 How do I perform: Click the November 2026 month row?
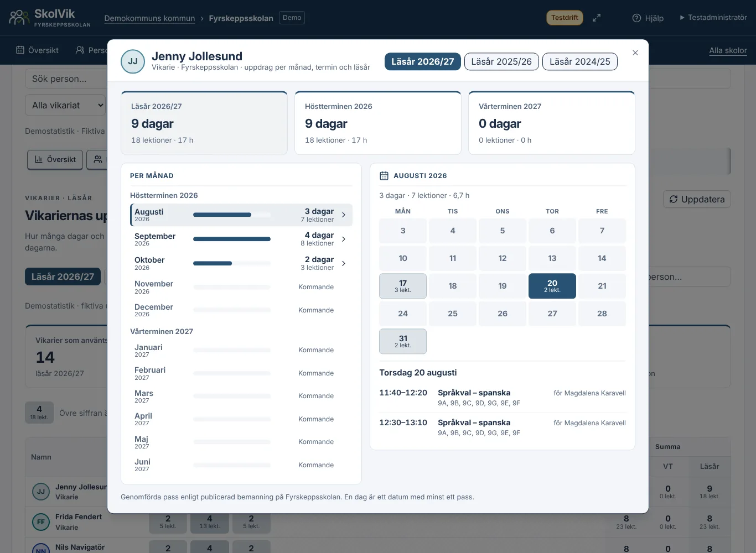(241, 287)
